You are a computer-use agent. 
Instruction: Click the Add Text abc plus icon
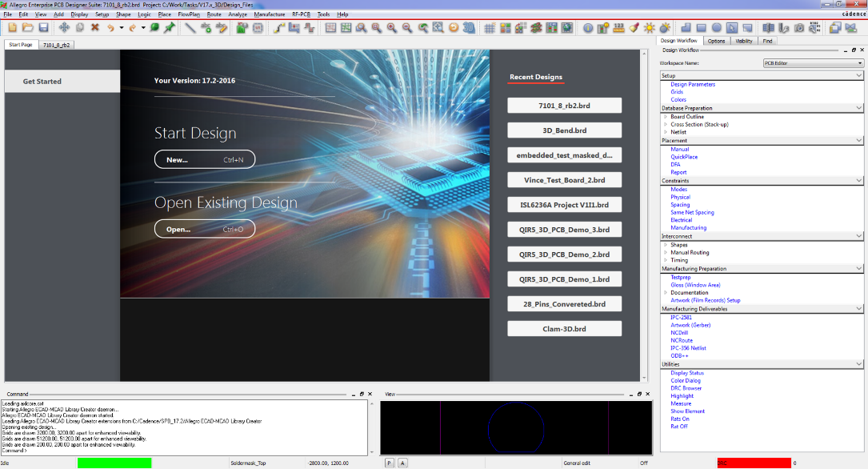click(x=206, y=28)
